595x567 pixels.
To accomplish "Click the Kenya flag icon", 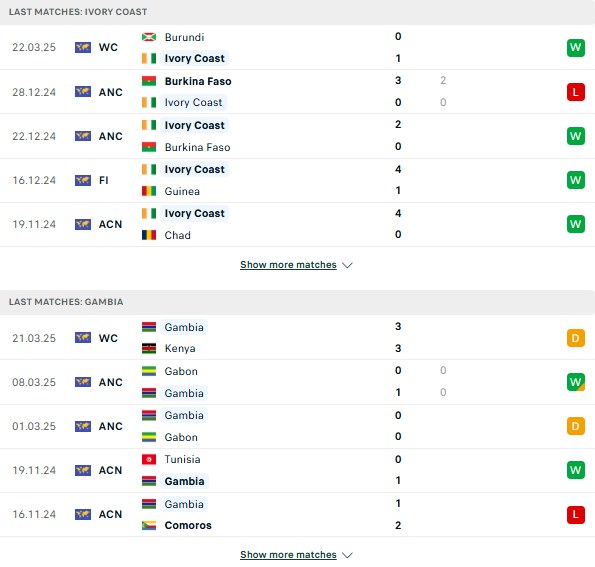I will (x=149, y=348).
